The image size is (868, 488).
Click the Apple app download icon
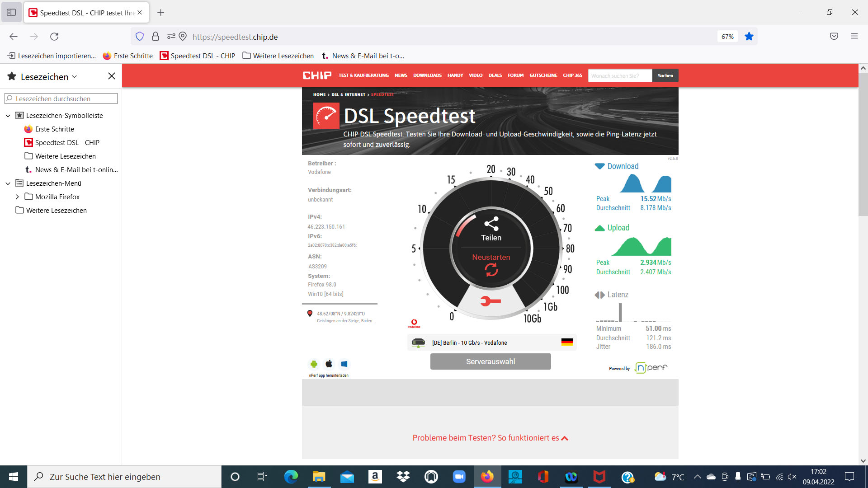pyautogui.click(x=329, y=364)
